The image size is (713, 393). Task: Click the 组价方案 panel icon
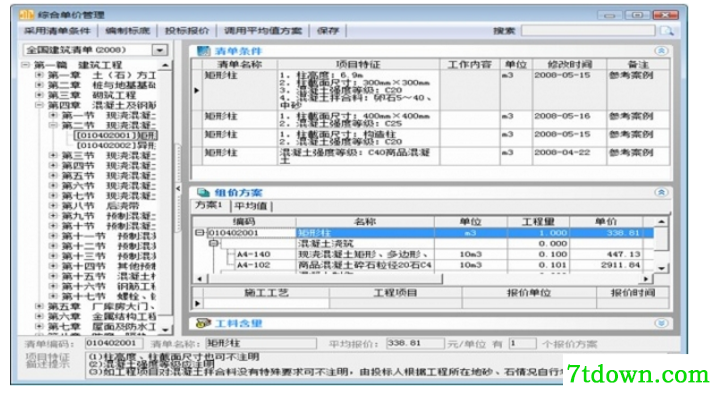click(x=203, y=192)
